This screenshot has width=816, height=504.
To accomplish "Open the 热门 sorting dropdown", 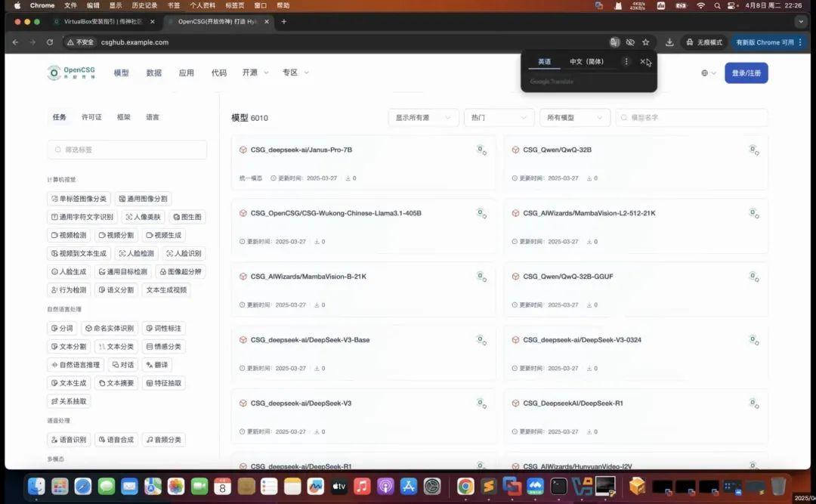I will 499,117.
